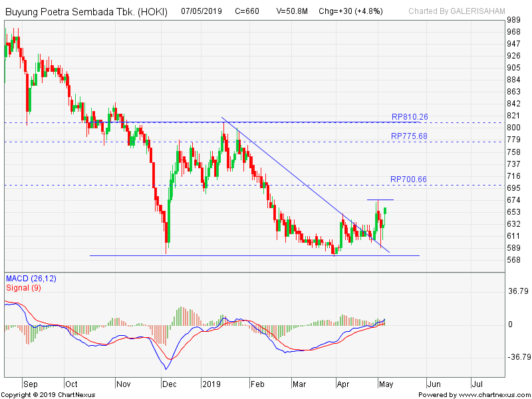Image resolution: width=532 pixels, height=399 pixels.
Task: Click the Jun month label on time axis
Action: tap(434, 384)
